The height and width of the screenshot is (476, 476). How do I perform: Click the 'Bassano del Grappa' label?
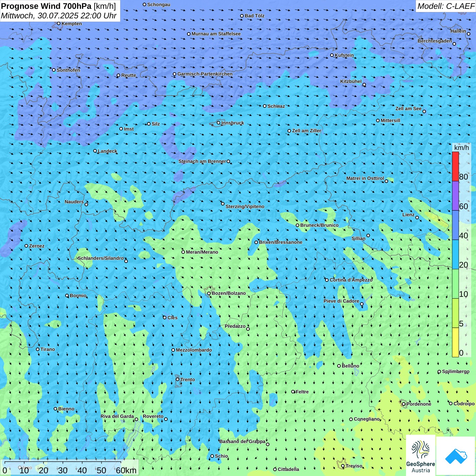coord(242,441)
